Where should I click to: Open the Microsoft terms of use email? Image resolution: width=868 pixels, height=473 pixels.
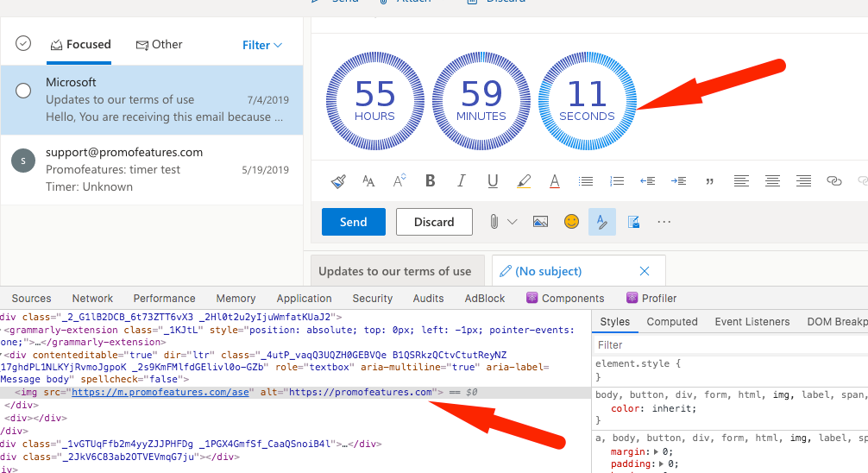[x=152, y=100]
